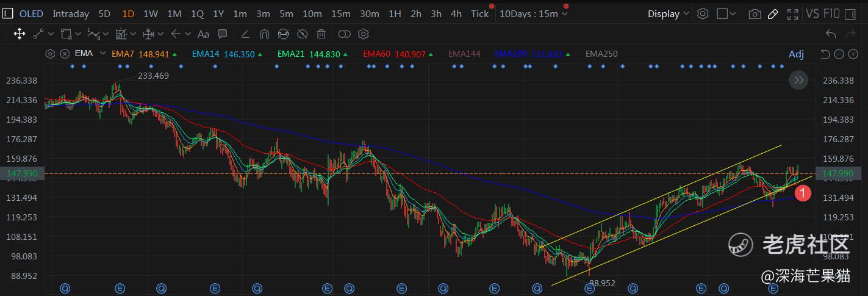Toggle the left sidebar panel icon
Viewport: 868px width, 296px height.
click(x=9, y=13)
